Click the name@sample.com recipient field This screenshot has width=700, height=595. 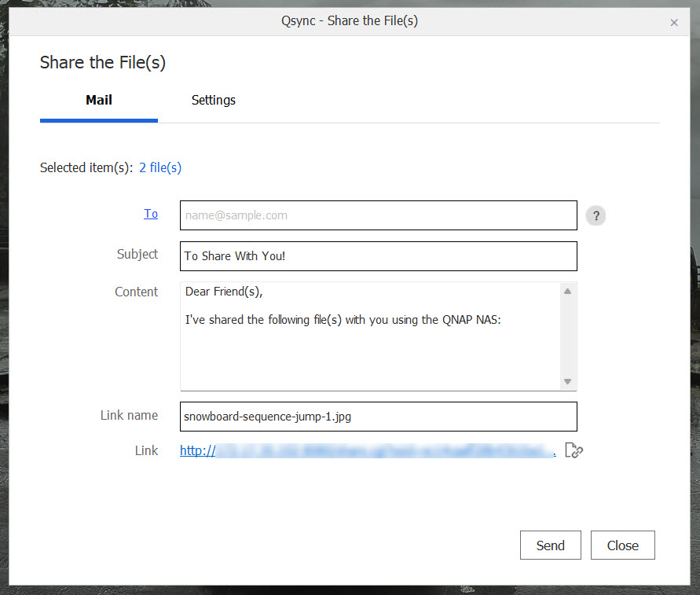(x=378, y=215)
